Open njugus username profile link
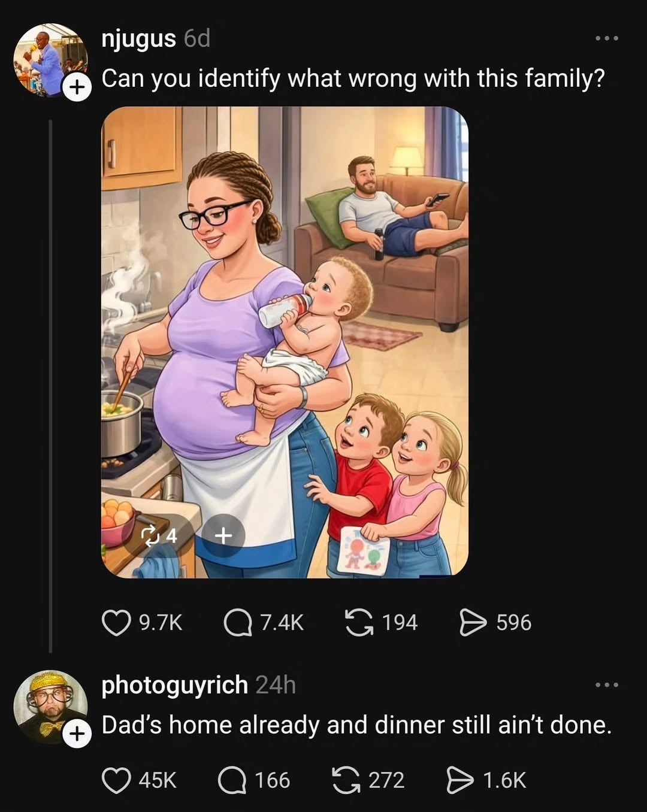This screenshot has height=812, width=647. (x=138, y=39)
